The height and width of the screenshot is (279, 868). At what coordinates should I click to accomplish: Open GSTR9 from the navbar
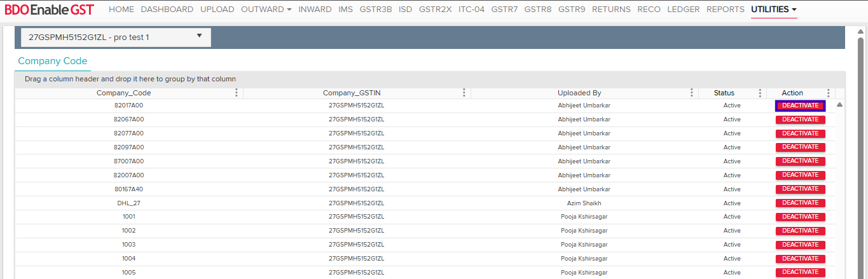572,10
